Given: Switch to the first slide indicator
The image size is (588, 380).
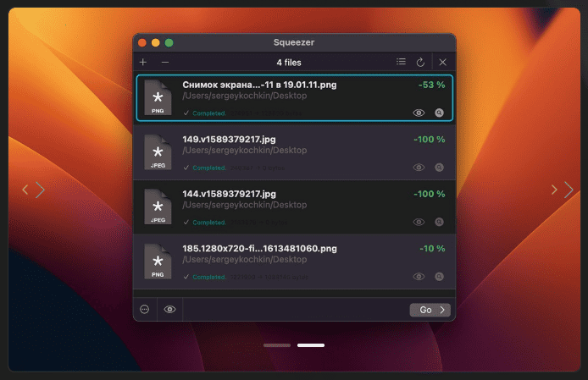Looking at the screenshot, I should coord(277,345).
